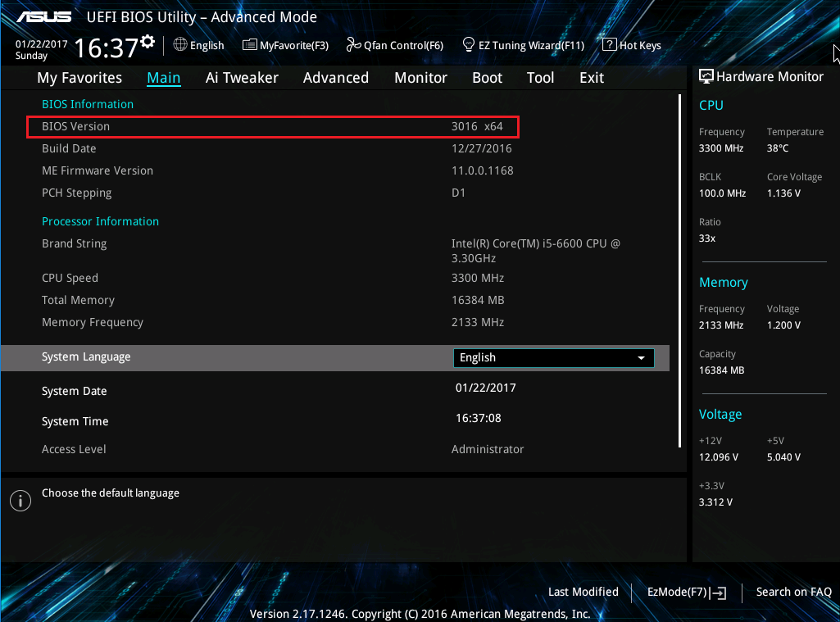Click the EZ Tuning Wizard lightbulb icon
The height and width of the screenshot is (622, 840).
point(468,44)
